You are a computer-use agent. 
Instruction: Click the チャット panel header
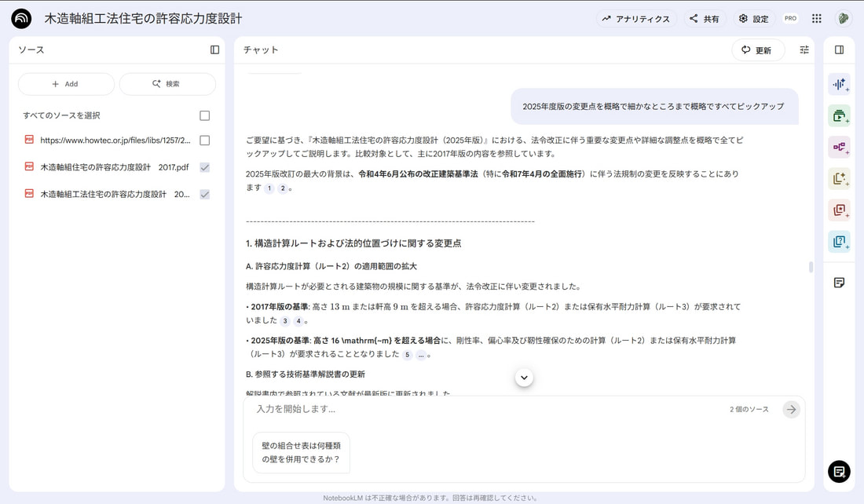261,49
